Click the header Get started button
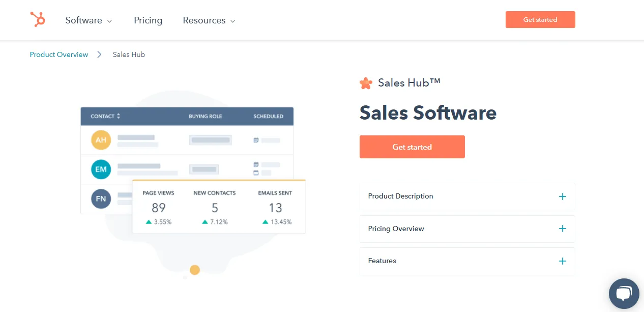This screenshot has height=312, width=644. point(540,20)
